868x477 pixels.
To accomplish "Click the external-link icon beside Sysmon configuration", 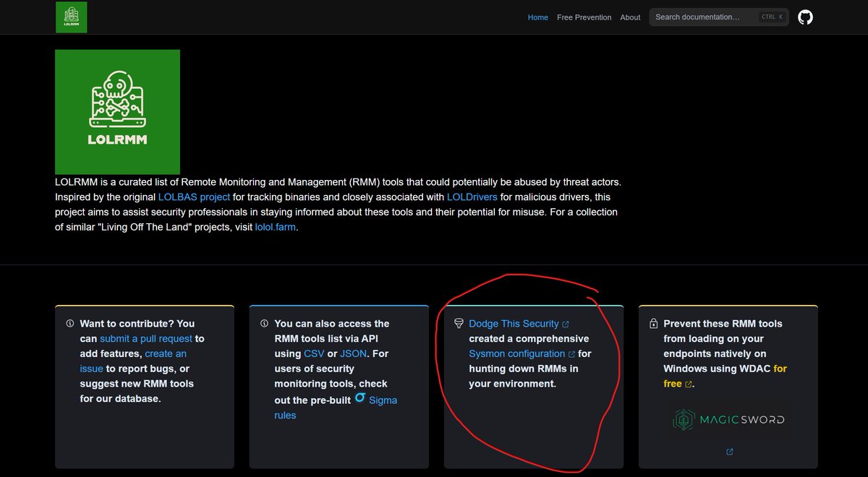I will (x=572, y=353).
